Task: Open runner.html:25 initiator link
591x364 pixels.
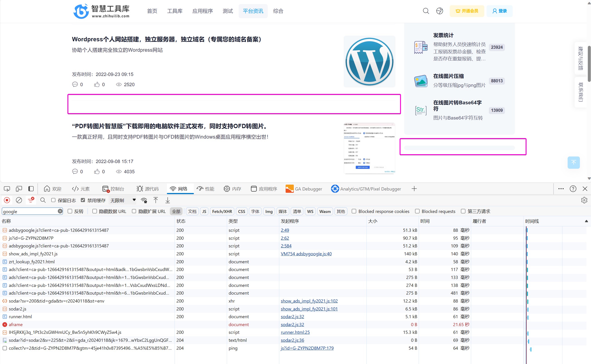Action: click(x=295, y=332)
